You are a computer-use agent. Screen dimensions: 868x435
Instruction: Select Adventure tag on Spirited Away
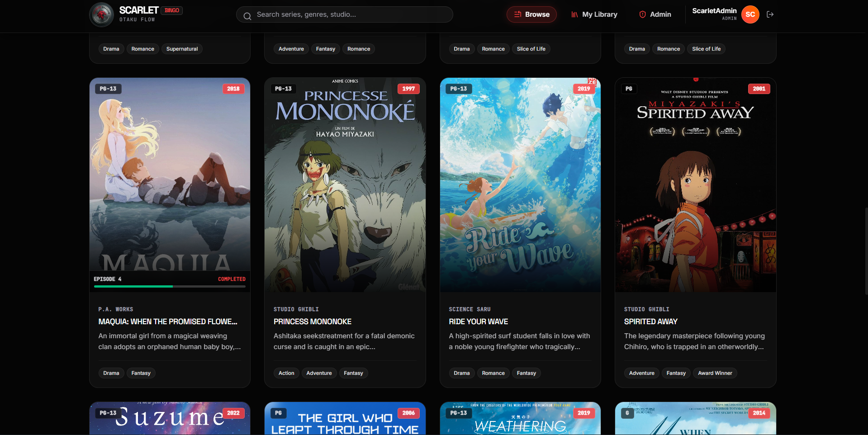(x=642, y=373)
